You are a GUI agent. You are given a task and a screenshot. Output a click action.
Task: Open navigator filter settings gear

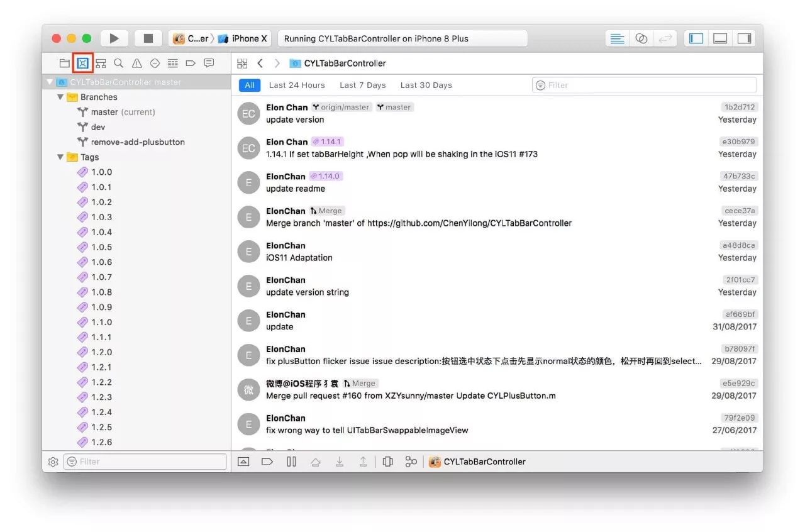(53, 462)
